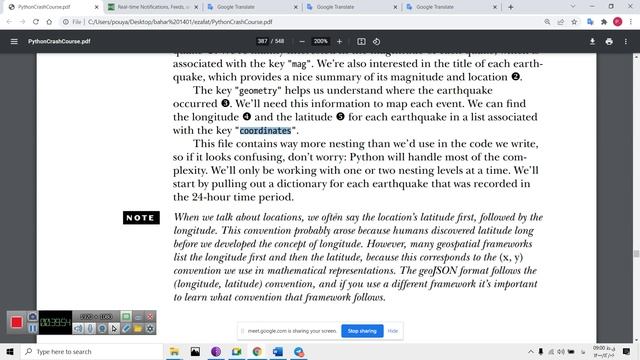Screen dimensions: 640x360
Task: Close the Real-time Notifications tab
Action: (196, 7)
